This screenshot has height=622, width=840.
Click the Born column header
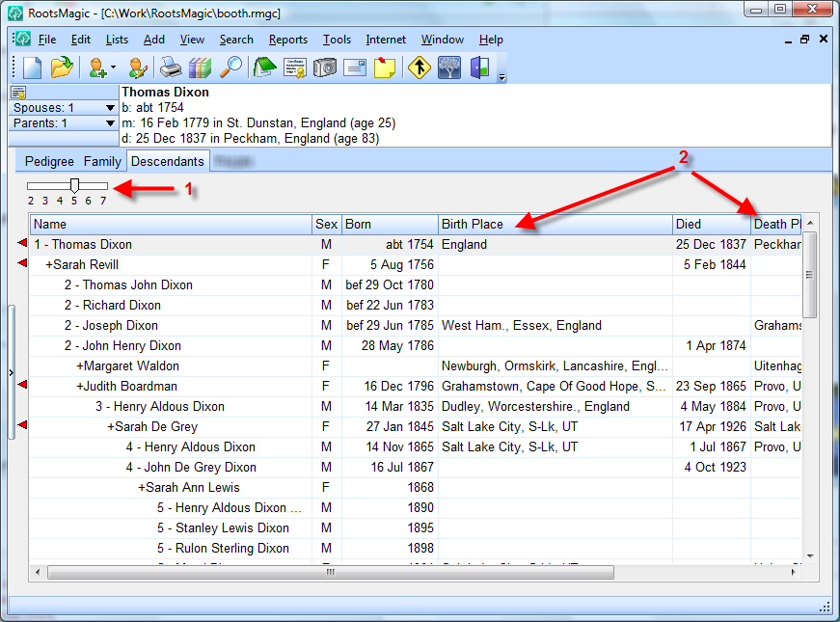pos(390,224)
